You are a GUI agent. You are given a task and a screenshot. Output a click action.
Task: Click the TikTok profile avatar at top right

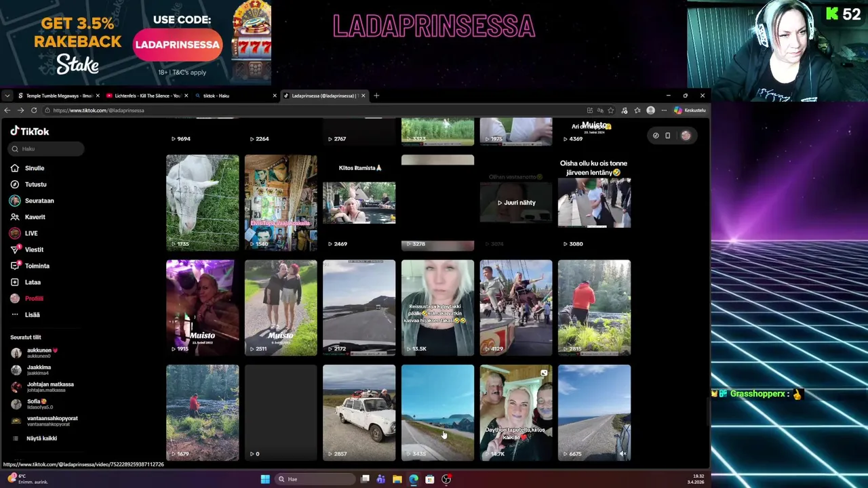(686, 136)
